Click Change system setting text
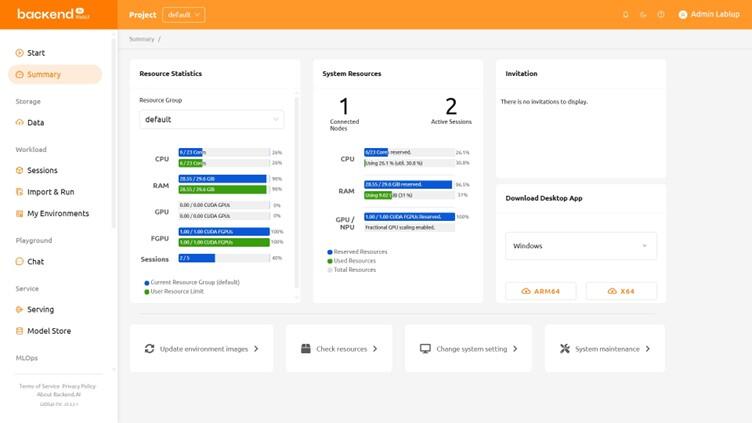 point(471,349)
